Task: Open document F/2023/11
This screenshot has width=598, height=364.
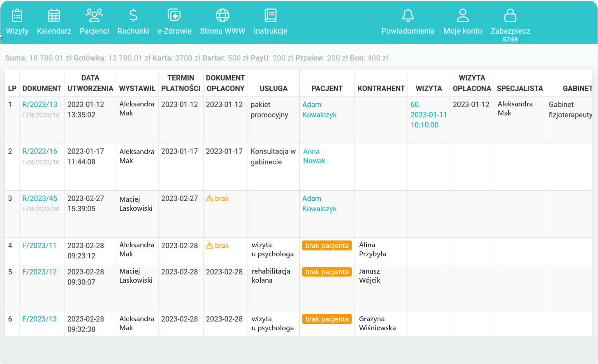Action: (39, 246)
